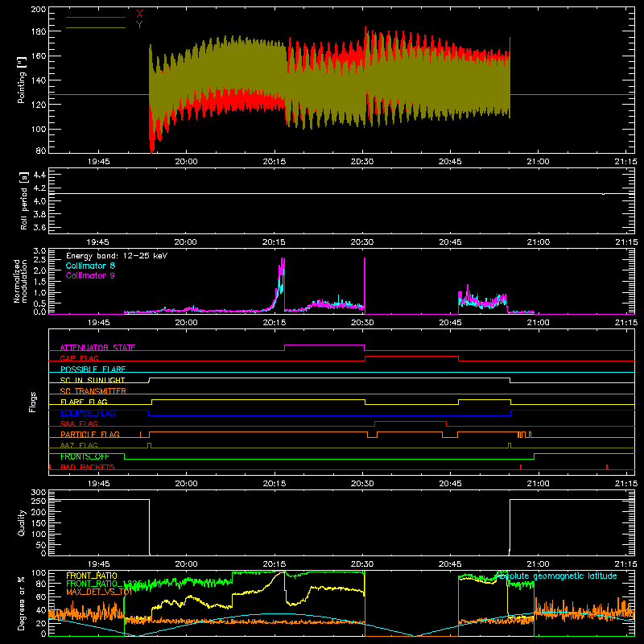Click the SAA_FLAG label
Image resolution: width=644 pixels, height=644 pixels.
tap(79, 423)
